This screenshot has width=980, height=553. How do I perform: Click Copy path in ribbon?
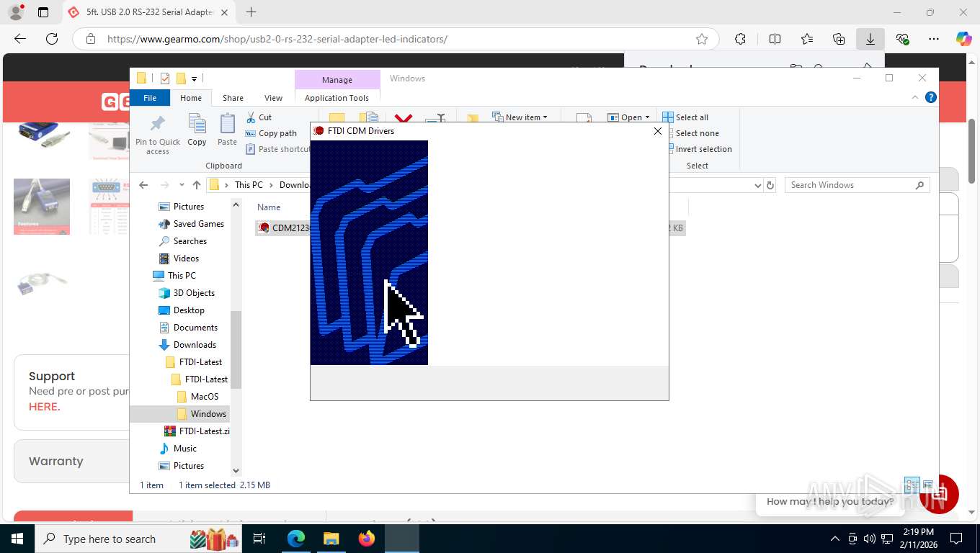click(x=271, y=133)
